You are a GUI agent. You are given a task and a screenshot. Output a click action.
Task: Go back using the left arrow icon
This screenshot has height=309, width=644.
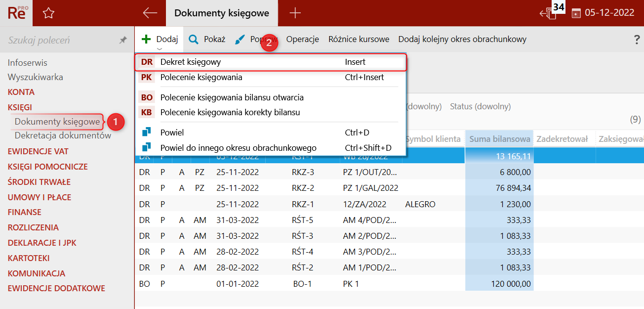[x=150, y=13]
